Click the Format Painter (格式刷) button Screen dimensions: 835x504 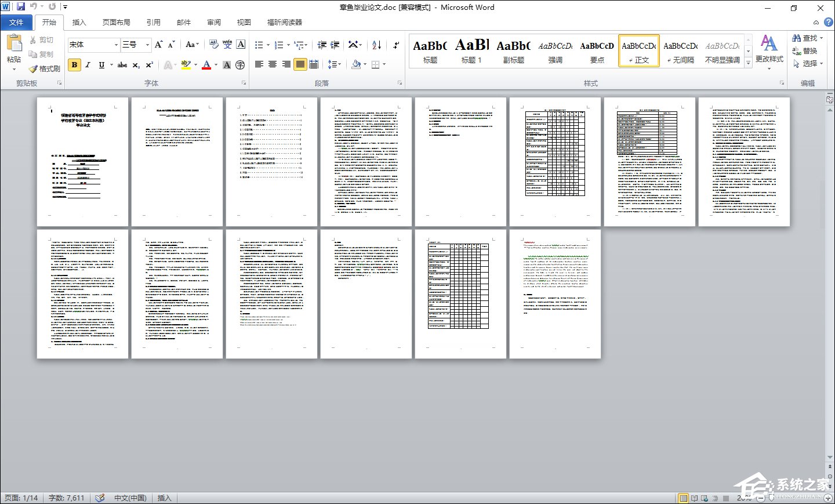pos(45,68)
